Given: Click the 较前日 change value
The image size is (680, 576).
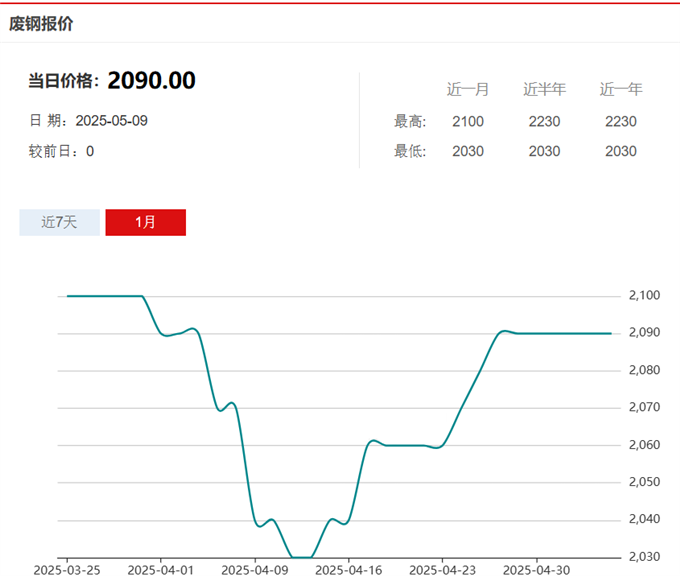Looking at the screenshot, I should pos(90,151).
